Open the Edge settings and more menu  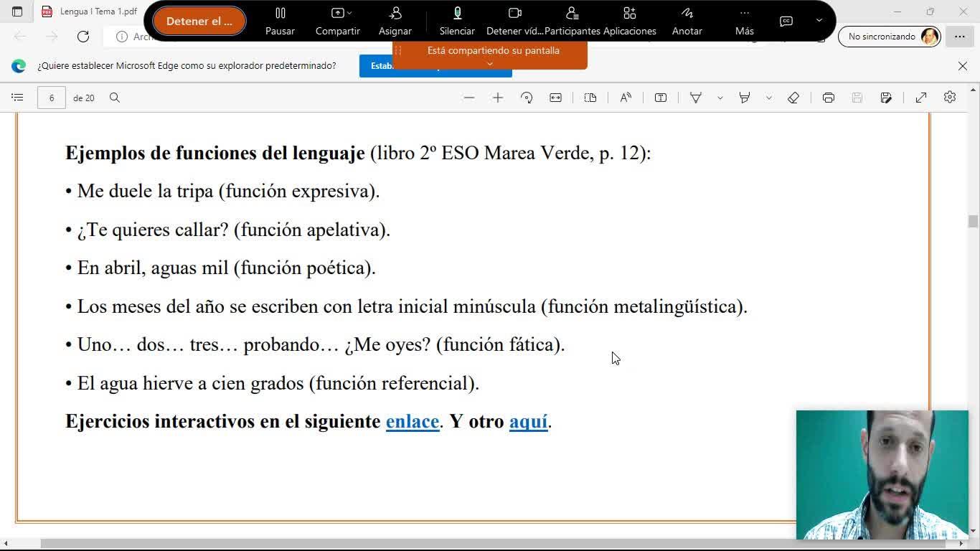point(960,37)
